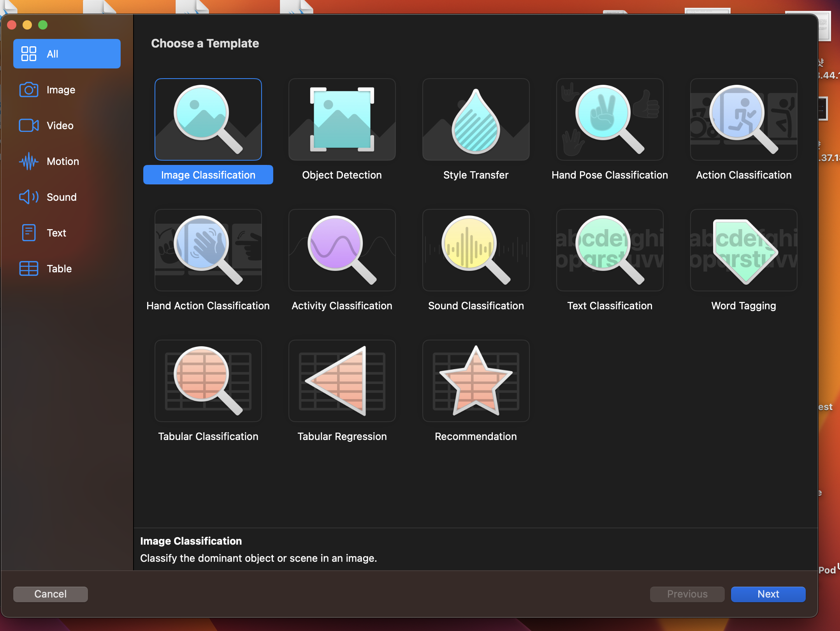Show Video templates in sidebar
The height and width of the screenshot is (631, 840).
[60, 126]
